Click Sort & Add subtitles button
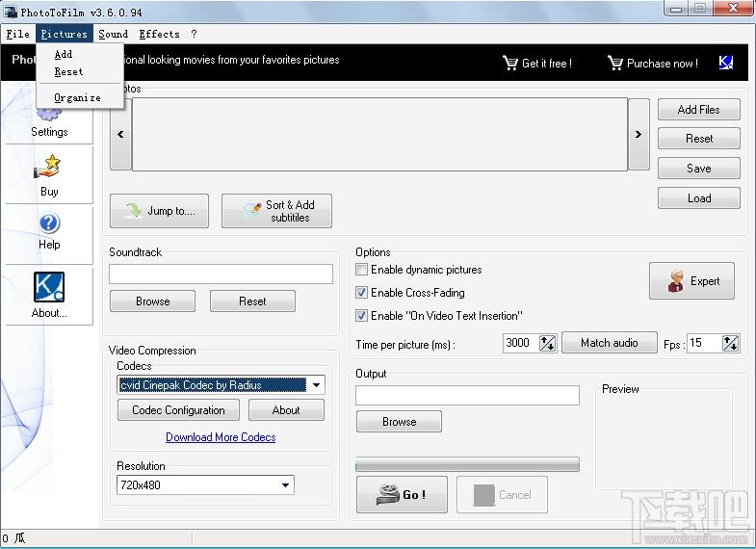Viewport: 756px width, 549px height. (x=276, y=211)
